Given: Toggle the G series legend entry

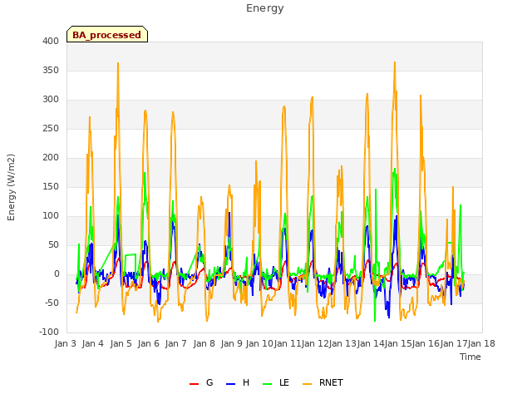Looking at the screenshot, I should 201,382.
